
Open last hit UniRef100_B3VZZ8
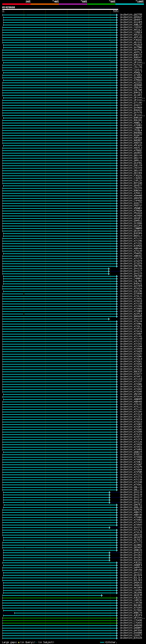point(131,638)
